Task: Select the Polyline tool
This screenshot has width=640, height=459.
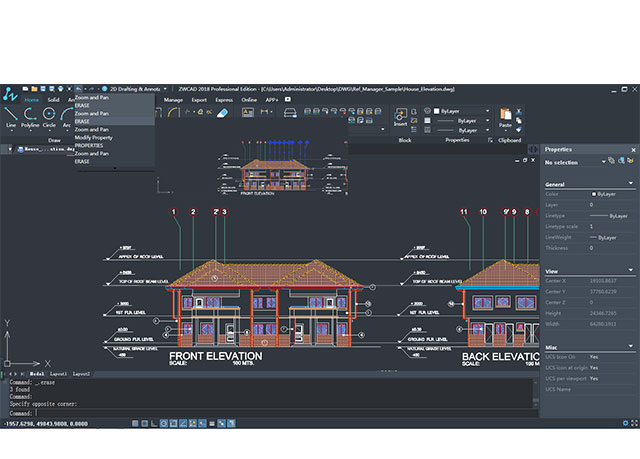Action: tap(30, 117)
